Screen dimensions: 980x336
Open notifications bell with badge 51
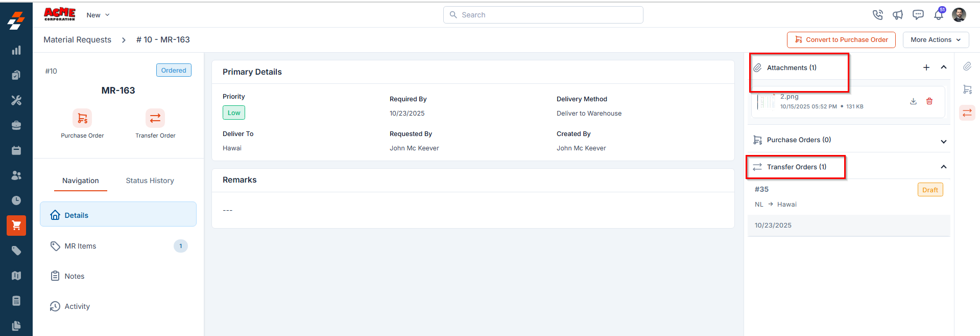pos(939,14)
